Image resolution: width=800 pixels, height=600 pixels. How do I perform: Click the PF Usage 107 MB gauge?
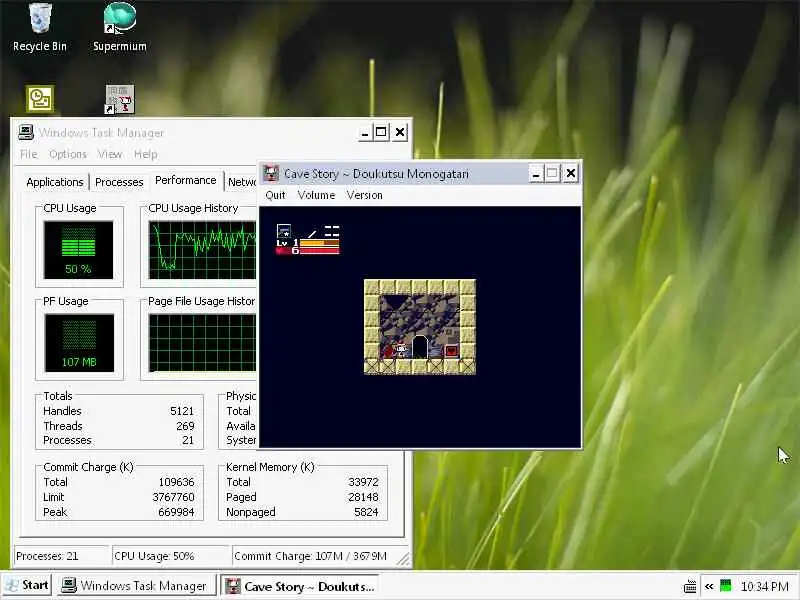point(79,343)
